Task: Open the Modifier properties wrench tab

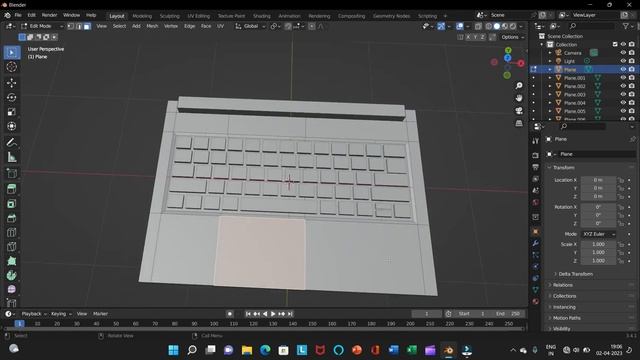Action: pos(536,243)
